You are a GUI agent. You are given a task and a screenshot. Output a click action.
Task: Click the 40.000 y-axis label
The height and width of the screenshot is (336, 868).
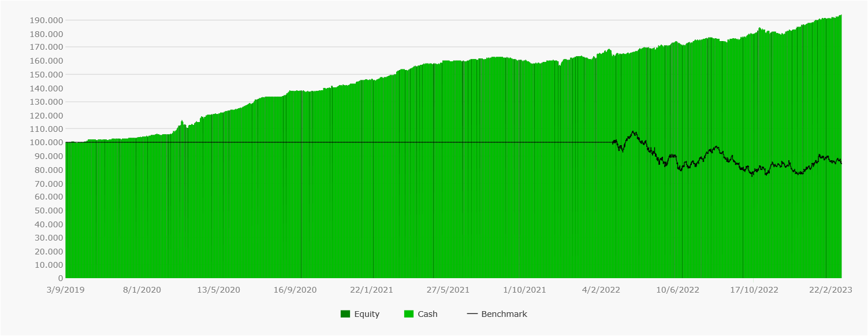coord(49,224)
